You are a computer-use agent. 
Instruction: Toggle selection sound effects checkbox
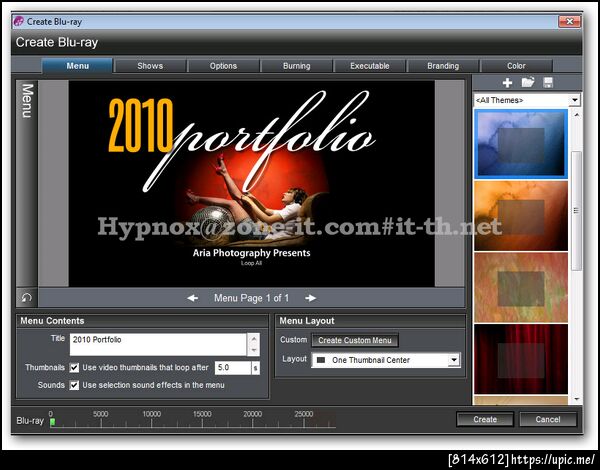click(x=74, y=385)
